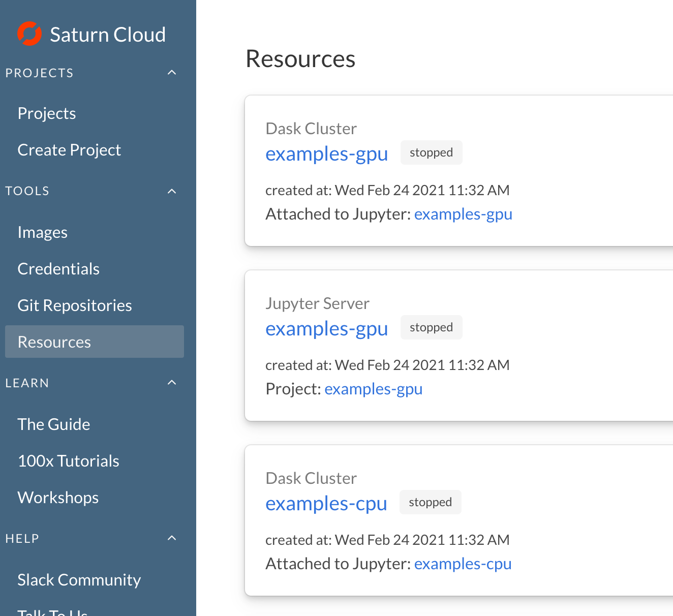Click the Saturn Cloud logo icon
673x616 pixels.
pos(29,34)
